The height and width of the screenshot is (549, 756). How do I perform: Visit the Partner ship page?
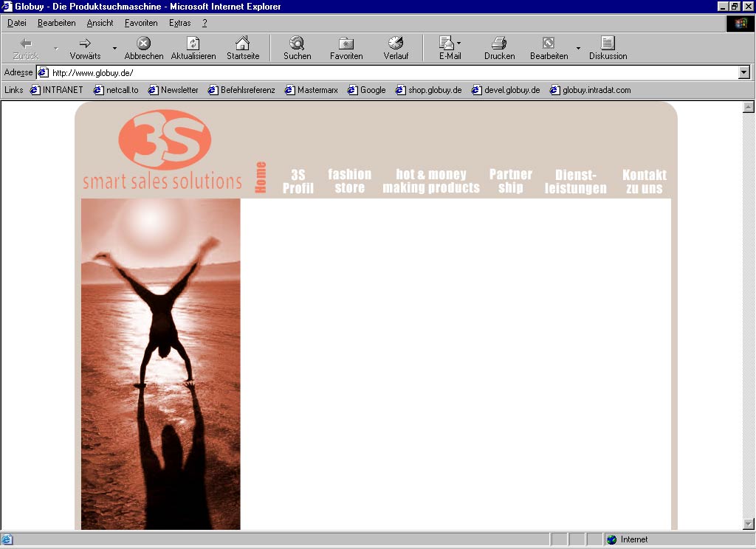pos(511,181)
